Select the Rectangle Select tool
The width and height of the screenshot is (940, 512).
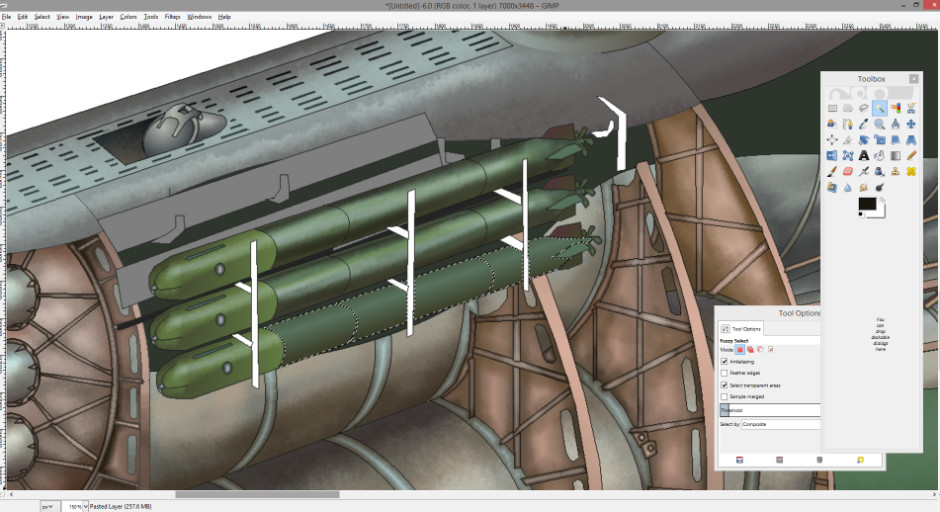click(x=832, y=109)
